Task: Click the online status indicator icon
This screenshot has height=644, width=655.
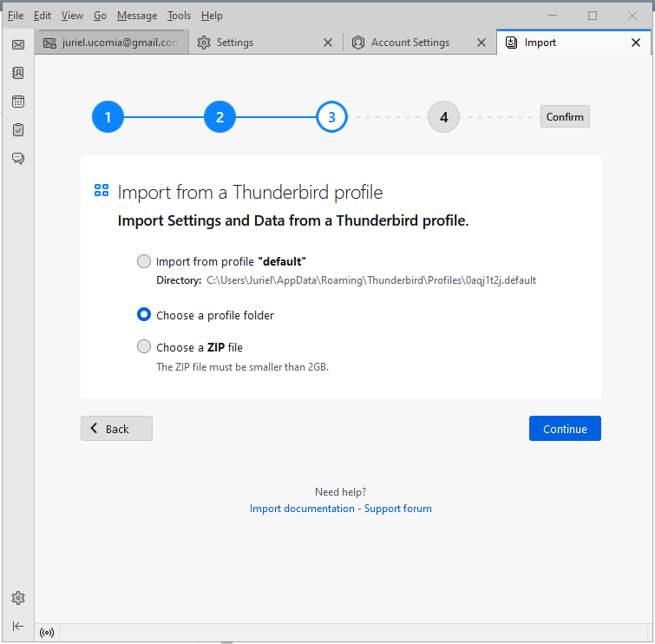Action: tap(47, 633)
